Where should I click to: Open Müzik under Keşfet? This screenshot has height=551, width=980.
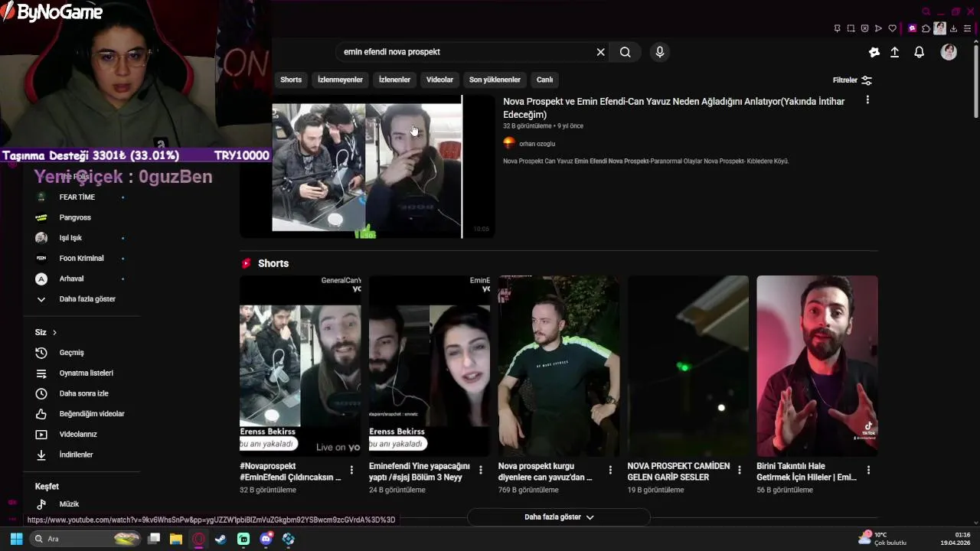tap(81, 504)
